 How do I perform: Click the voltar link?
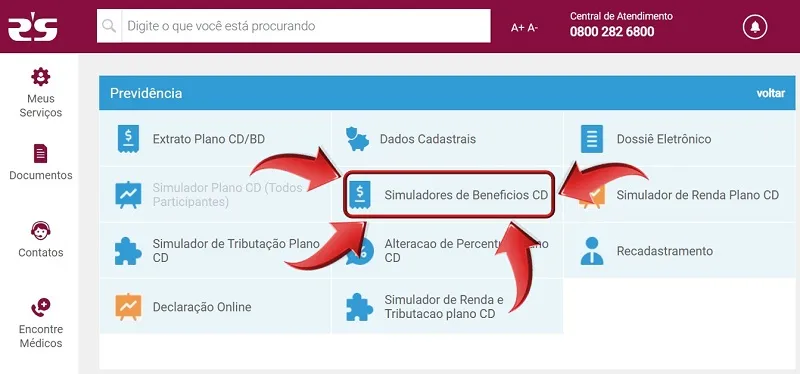(x=770, y=93)
